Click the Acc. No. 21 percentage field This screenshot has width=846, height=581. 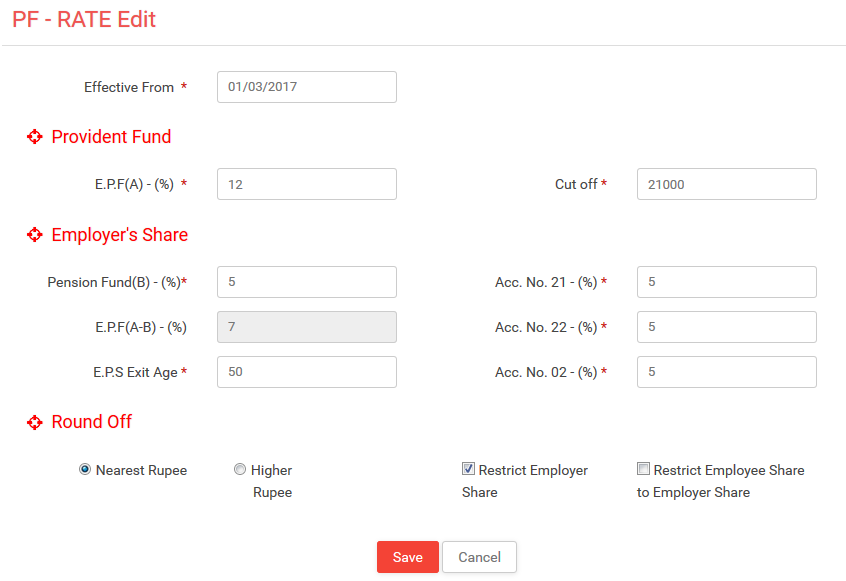tap(727, 282)
